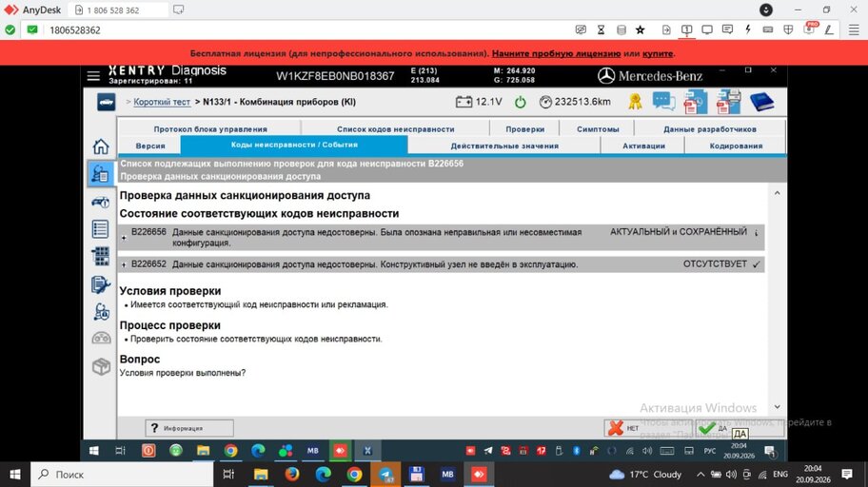Screen dimensions: 868x487
Task: Open Chrome on the remote desktop taskbar
Action: [231, 451]
